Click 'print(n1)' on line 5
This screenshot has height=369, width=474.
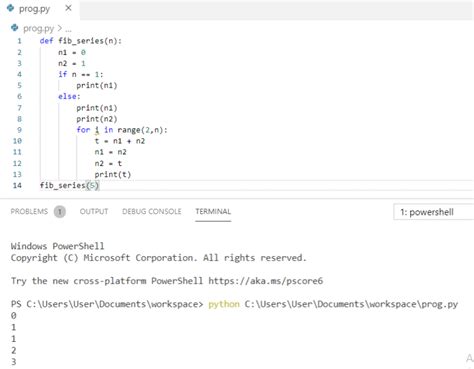point(97,86)
